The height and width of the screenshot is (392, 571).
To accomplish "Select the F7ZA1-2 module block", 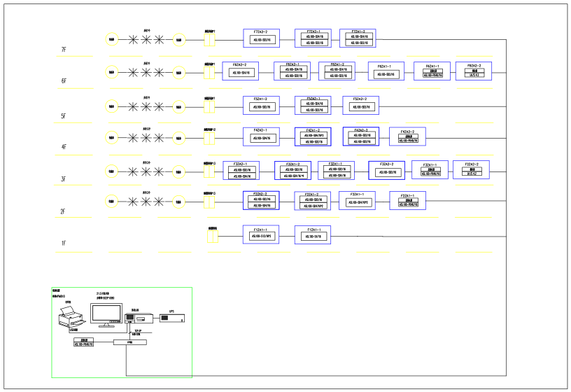I will (x=358, y=38).
